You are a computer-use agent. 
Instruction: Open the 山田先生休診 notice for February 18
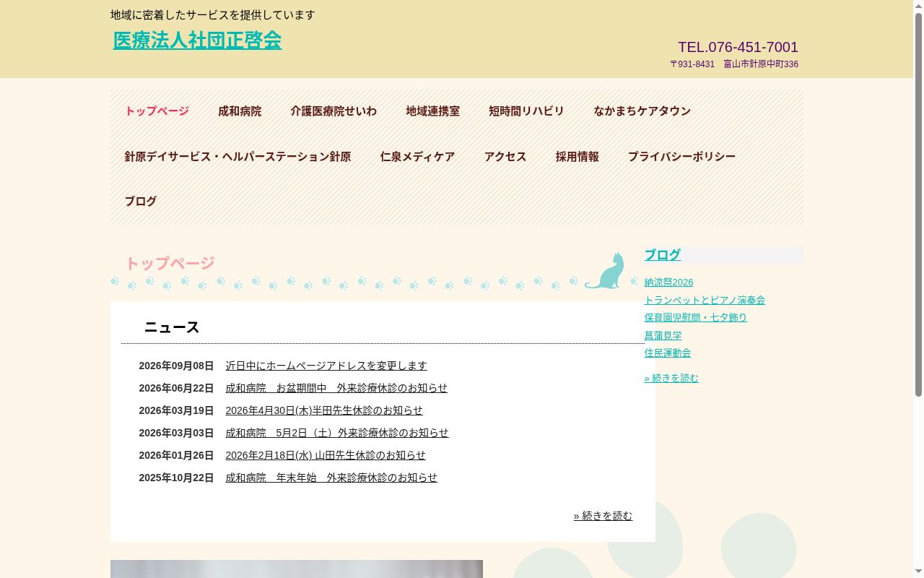click(x=326, y=455)
